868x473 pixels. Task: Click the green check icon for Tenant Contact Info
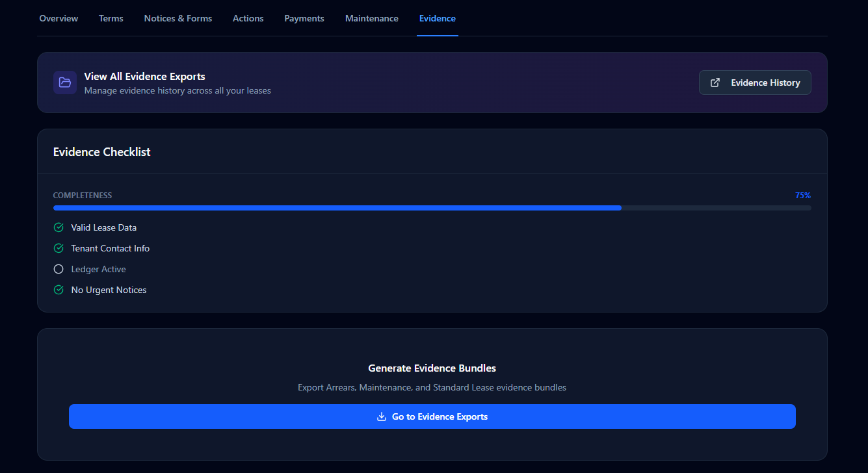(x=59, y=248)
